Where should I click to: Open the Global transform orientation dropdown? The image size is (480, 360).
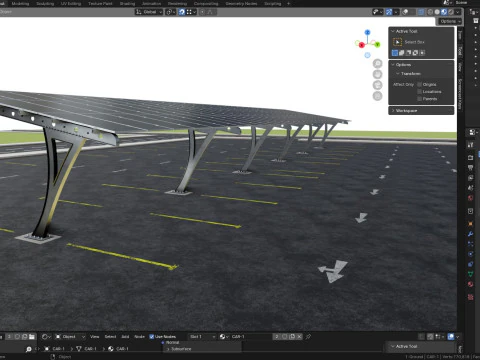coord(149,12)
